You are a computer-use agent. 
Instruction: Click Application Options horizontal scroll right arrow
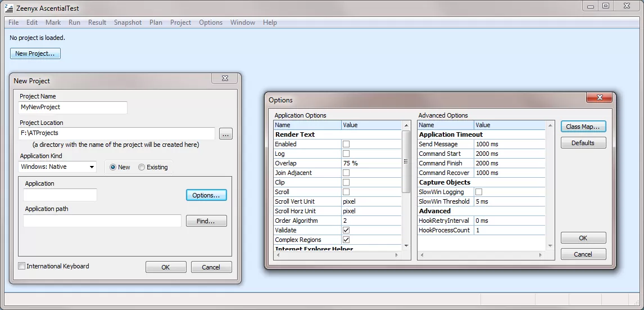(x=397, y=255)
